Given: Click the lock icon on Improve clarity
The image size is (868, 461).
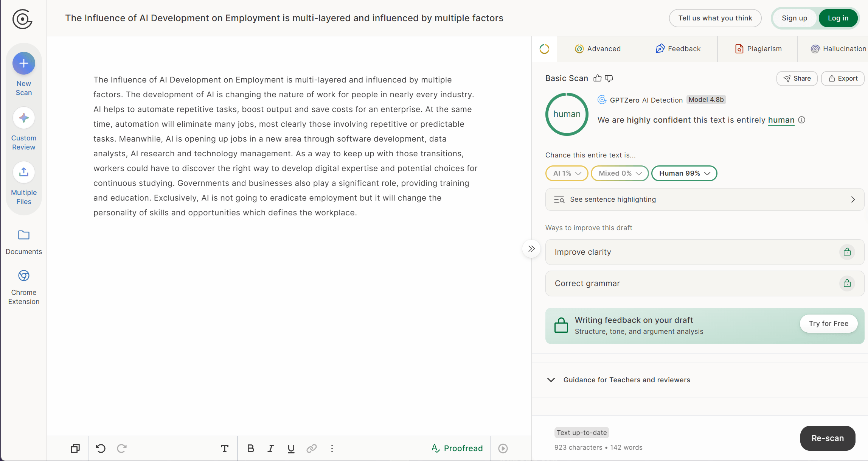Looking at the screenshot, I should (x=847, y=252).
